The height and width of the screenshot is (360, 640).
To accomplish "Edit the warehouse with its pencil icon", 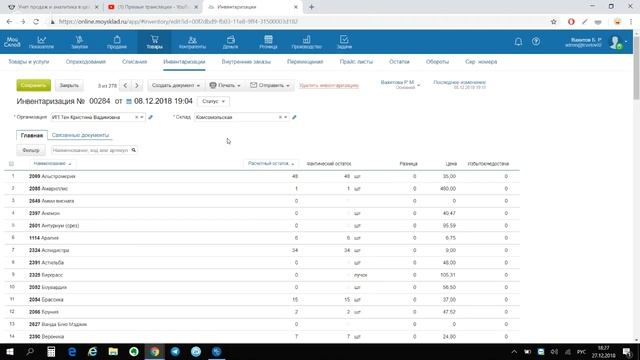I will [294, 117].
